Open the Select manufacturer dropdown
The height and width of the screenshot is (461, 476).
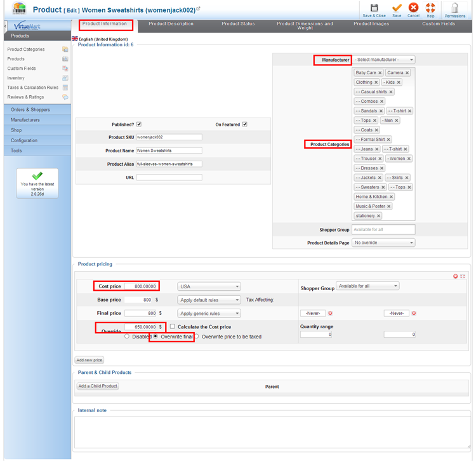(384, 60)
